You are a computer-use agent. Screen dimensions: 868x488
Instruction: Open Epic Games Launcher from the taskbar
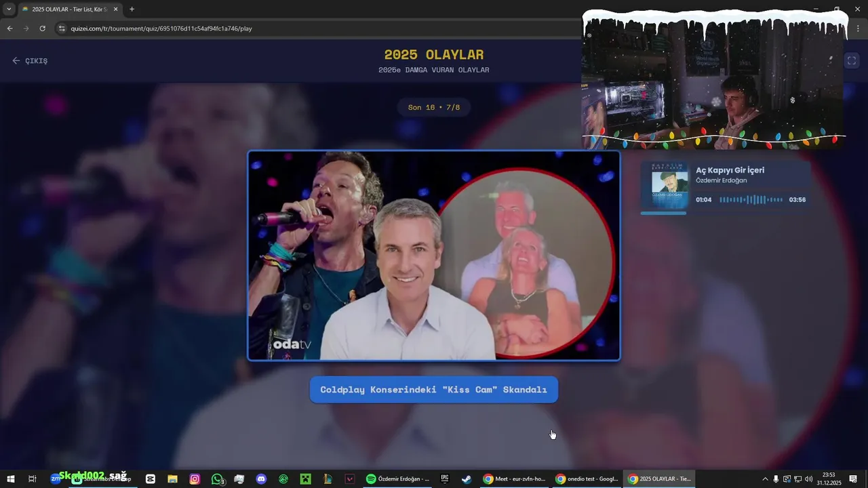coord(445,479)
